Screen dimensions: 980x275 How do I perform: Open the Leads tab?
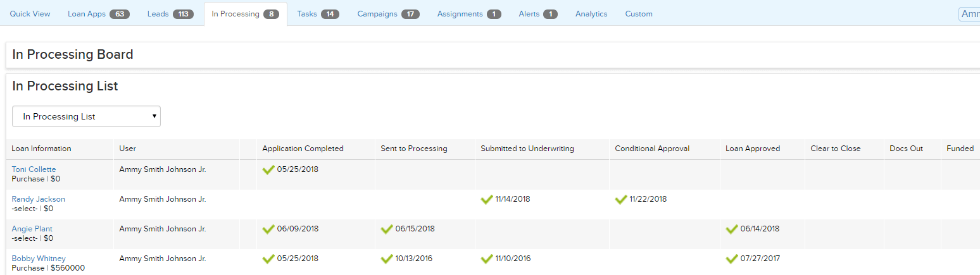(170, 14)
